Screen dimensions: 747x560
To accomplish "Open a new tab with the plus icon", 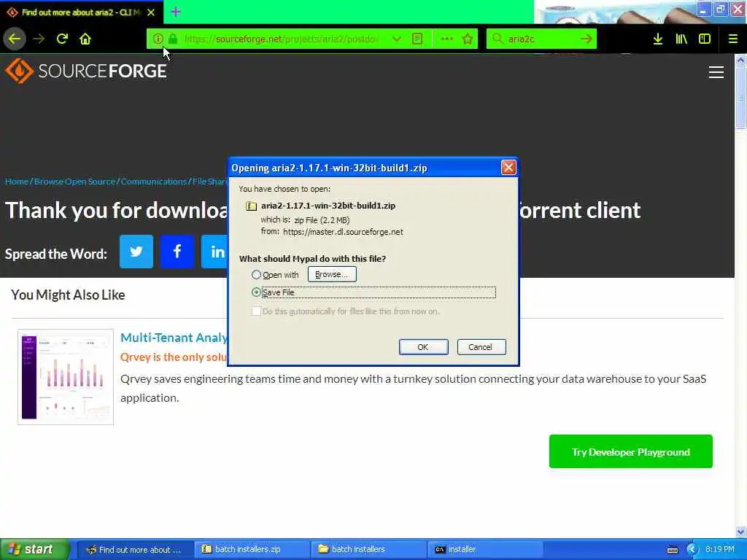I will (x=176, y=12).
